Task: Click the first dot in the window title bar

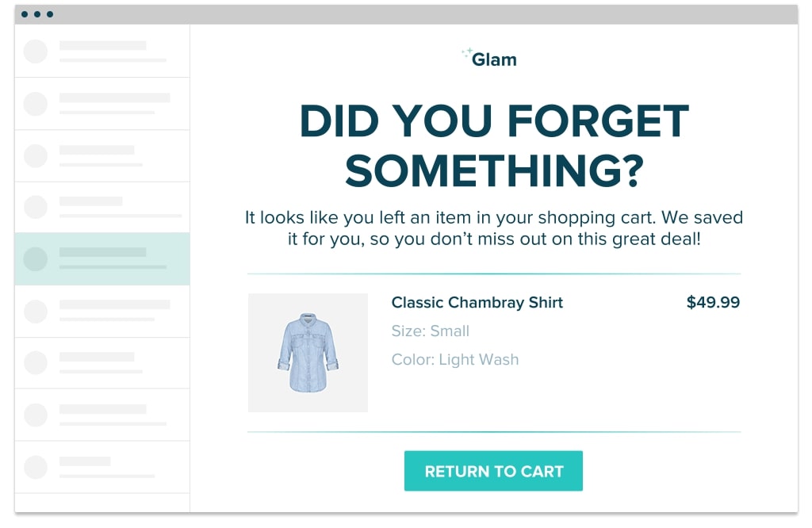Action: [x=25, y=14]
